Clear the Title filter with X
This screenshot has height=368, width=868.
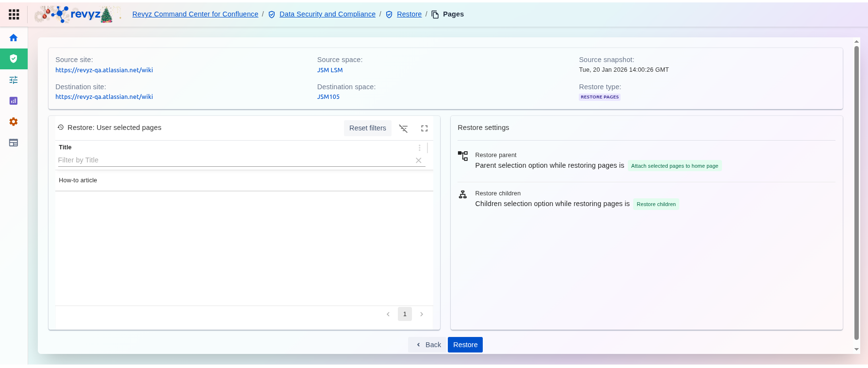[418, 160]
